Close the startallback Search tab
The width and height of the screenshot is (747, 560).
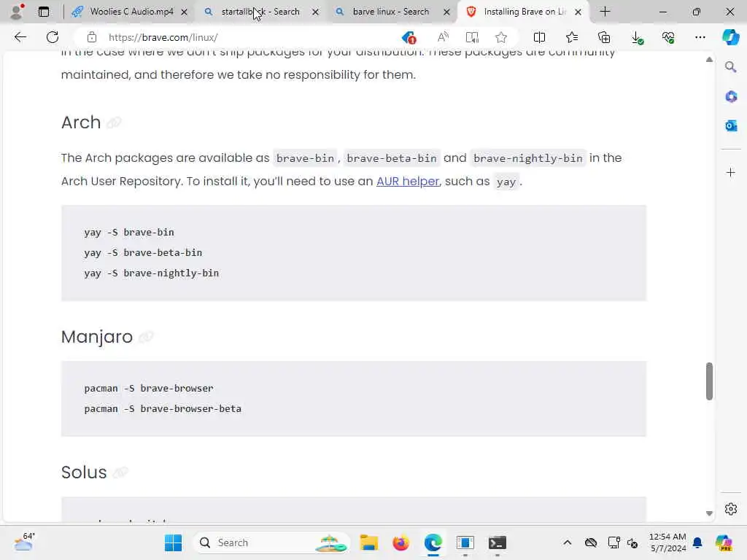[315, 12]
